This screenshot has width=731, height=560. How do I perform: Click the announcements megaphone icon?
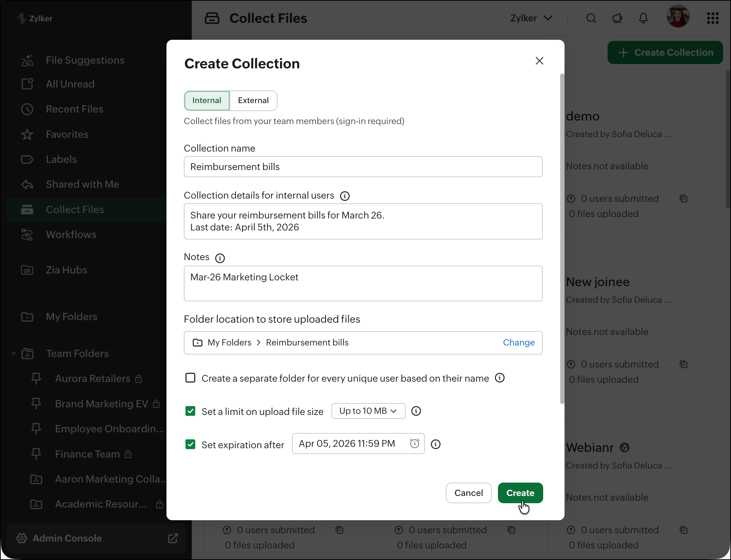(617, 18)
